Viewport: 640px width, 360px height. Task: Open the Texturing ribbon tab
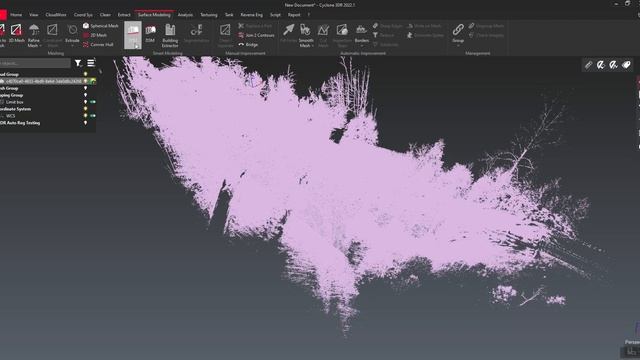point(209,15)
